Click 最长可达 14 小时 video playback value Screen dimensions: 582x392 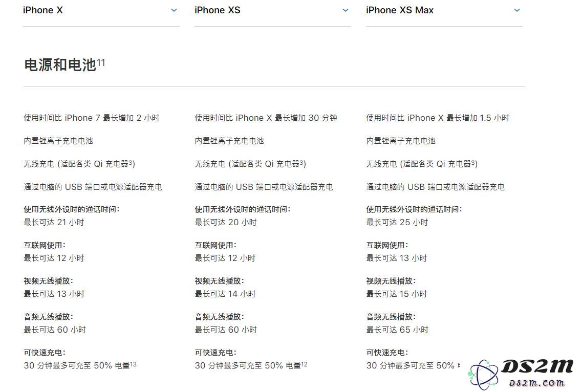point(225,294)
